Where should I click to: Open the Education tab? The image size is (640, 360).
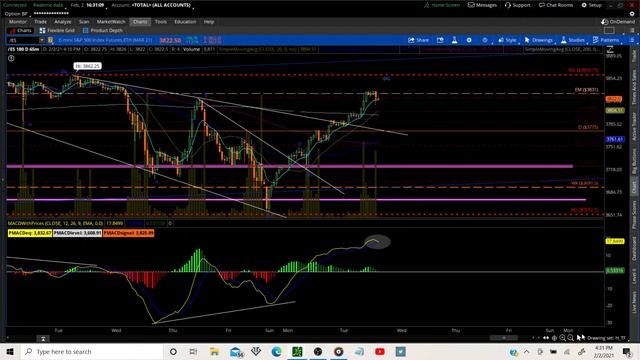pos(185,22)
